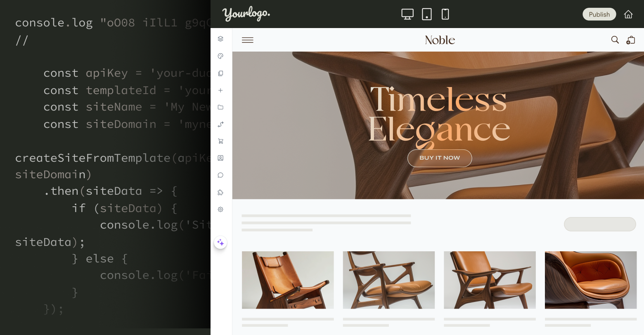This screenshot has height=335, width=644.
Task: Open the eCommerce cart icon in sidebar
Action: (x=220, y=141)
